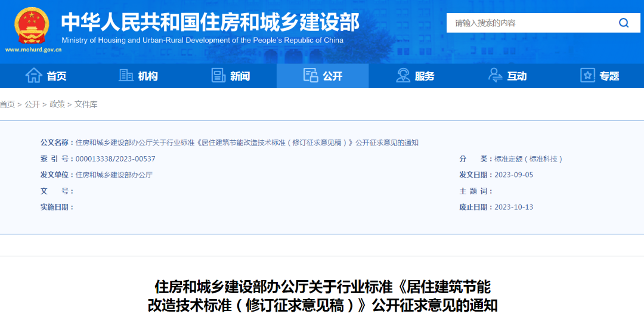Click the house icon beside 首页
This screenshot has height=323, width=644.
pos(33,76)
